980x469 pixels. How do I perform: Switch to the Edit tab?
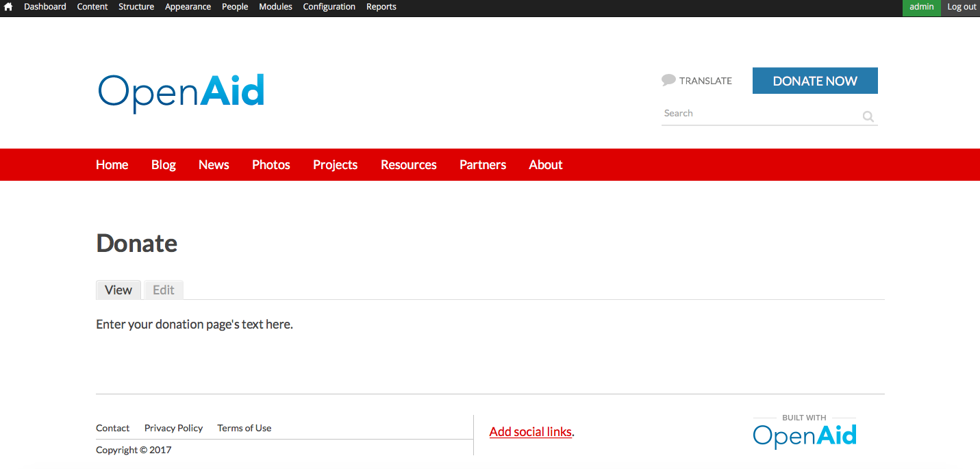tap(164, 290)
